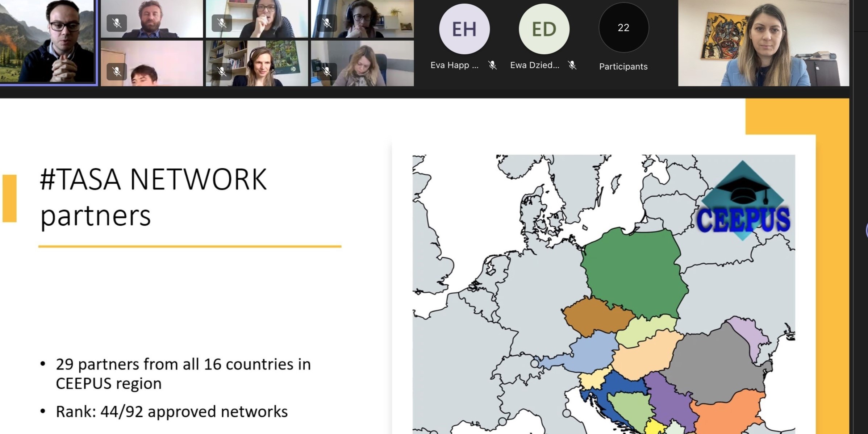Click the 'Participants' label text
The image size is (868, 434).
[623, 67]
